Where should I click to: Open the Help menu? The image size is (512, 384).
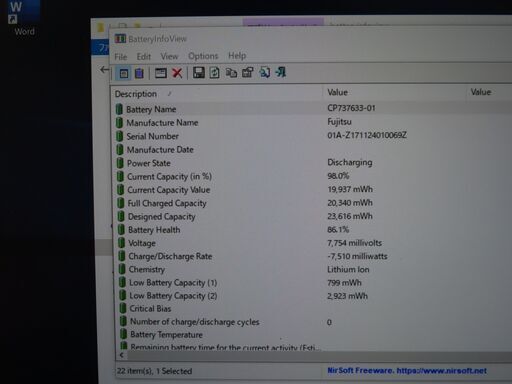(237, 56)
